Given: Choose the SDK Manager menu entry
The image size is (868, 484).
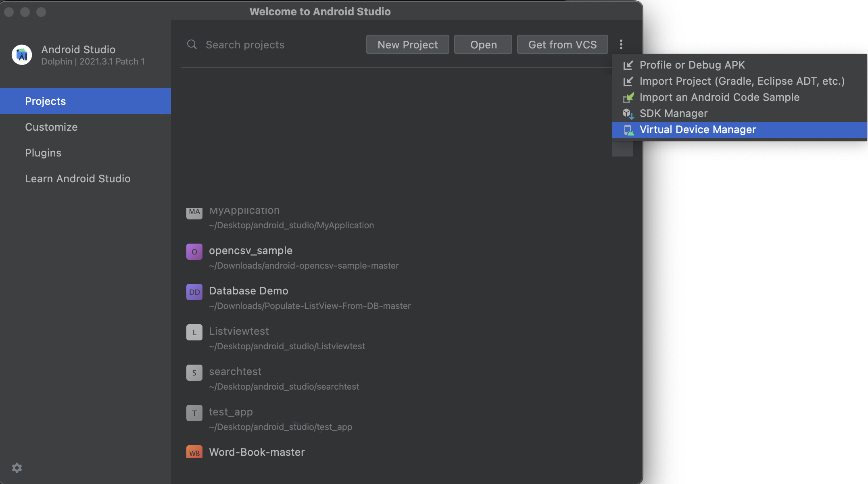Looking at the screenshot, I should click(673, 113).
